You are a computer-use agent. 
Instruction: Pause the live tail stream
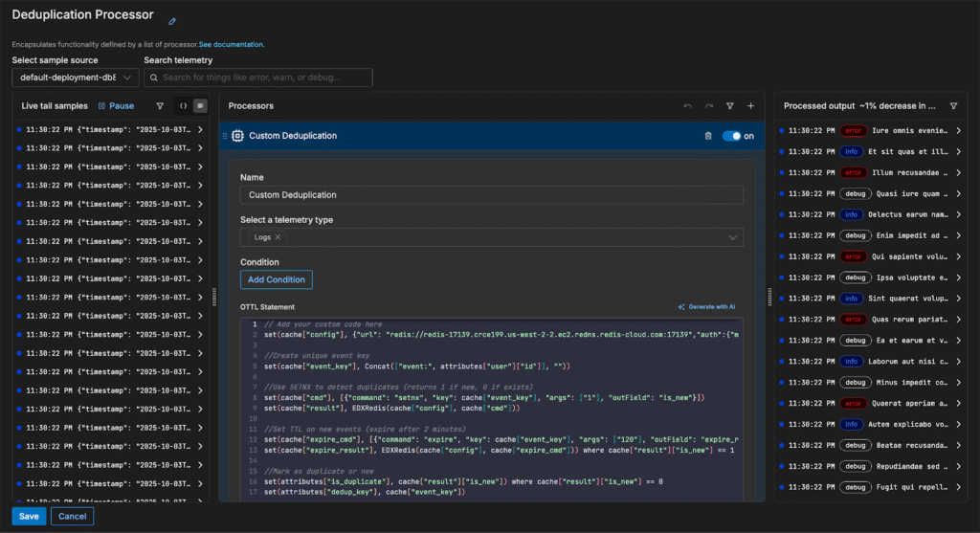116,106
